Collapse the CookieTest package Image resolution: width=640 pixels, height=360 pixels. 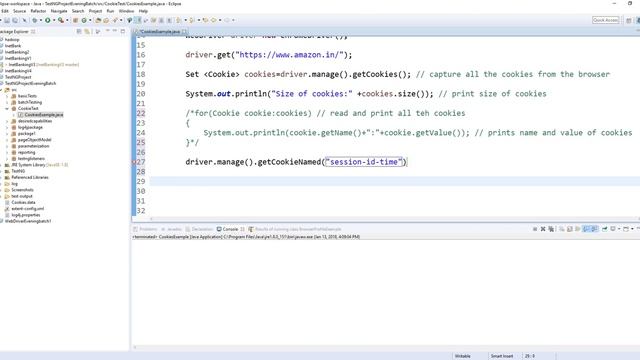(7, 109)
